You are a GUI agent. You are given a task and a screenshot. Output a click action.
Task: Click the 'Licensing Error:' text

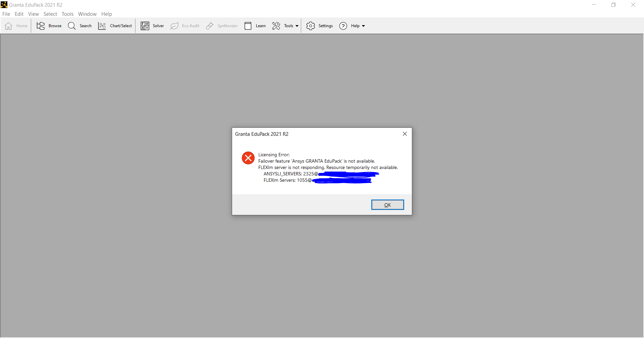(274, 155)
